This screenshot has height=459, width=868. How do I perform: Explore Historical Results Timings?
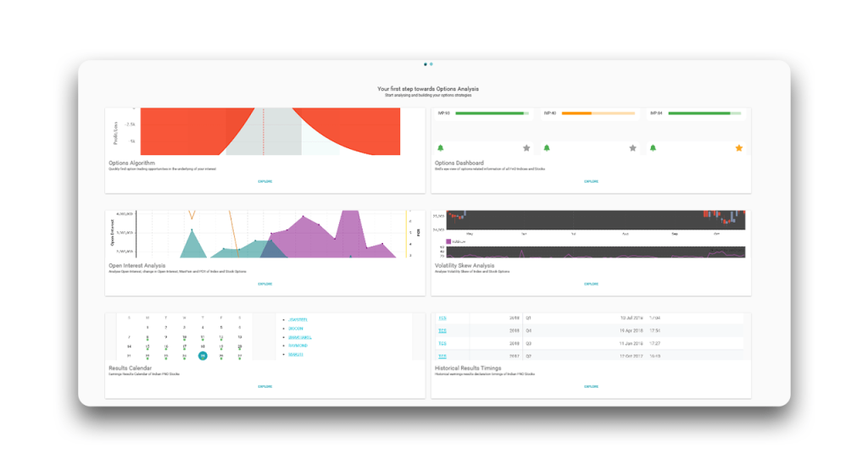[591, 386]
